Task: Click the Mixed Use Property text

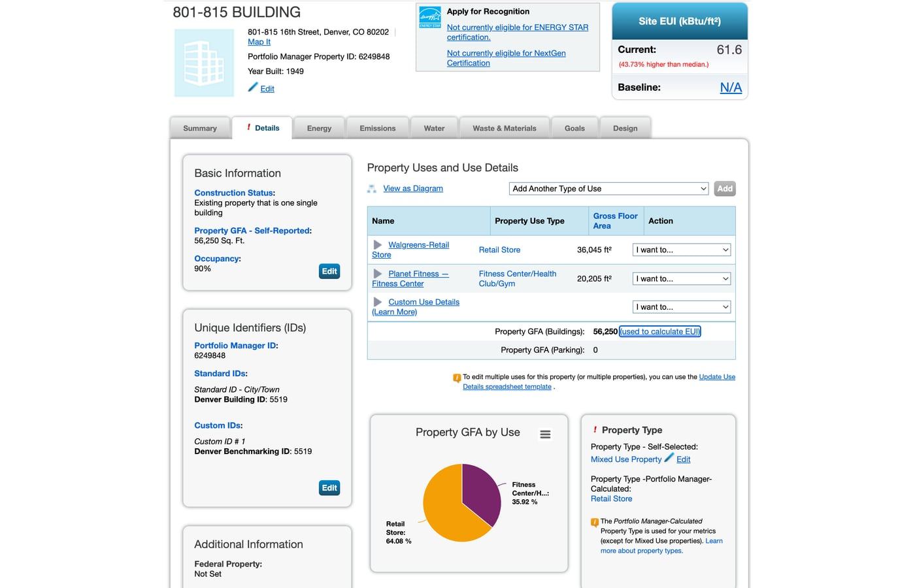Action: tap(626, 460)
